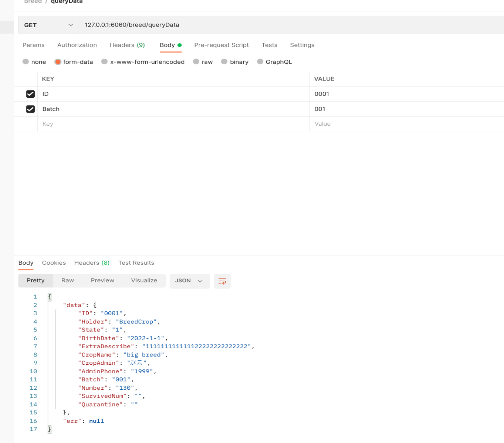The width and height of the screenshot is (504, 443).
Task: Click the "ExtraDescribe" JSON line
Action: 166,346
